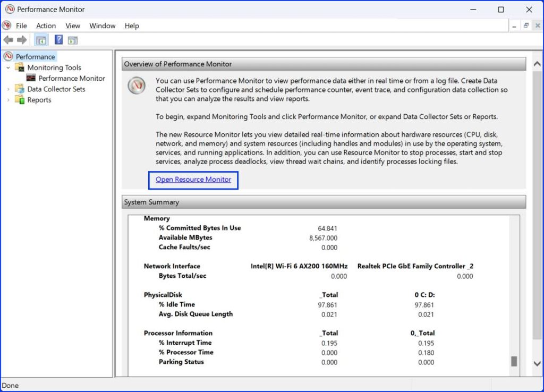Image resolution: width=544 pixels, height=392 pixels.
Task: Click the 8,567.000 Available MBytes value
Action: point(323,238)
